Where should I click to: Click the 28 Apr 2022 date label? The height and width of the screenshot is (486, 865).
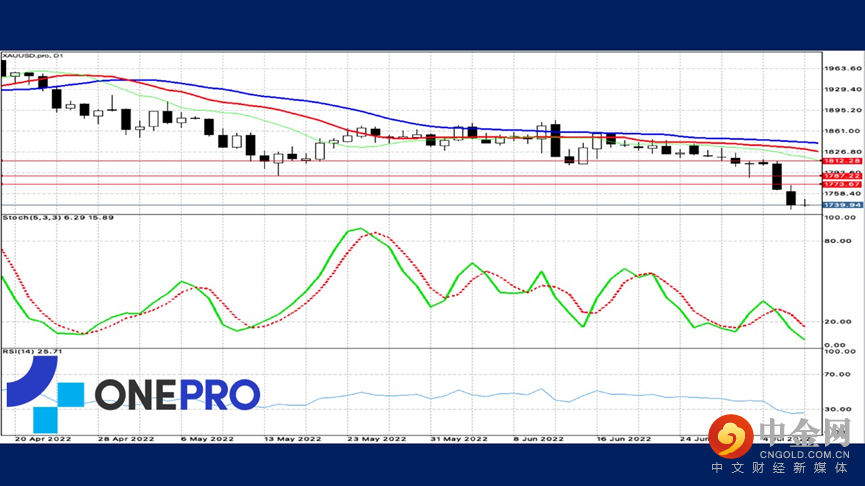(x=126, y=439)
